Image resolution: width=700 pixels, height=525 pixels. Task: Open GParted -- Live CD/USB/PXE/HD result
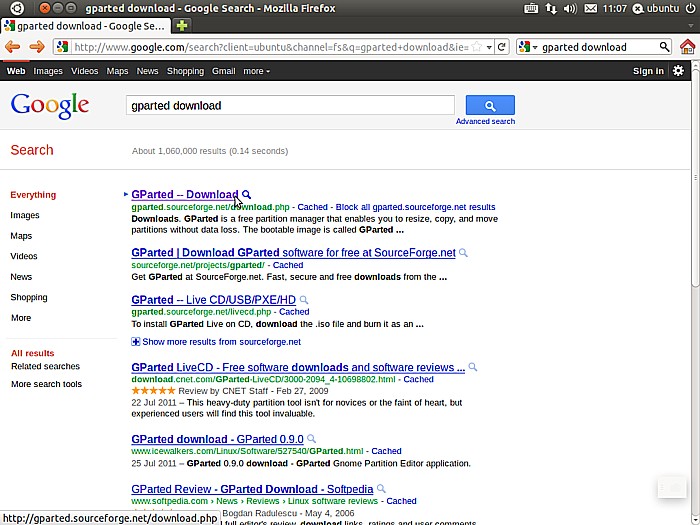[x=213, y=300]
